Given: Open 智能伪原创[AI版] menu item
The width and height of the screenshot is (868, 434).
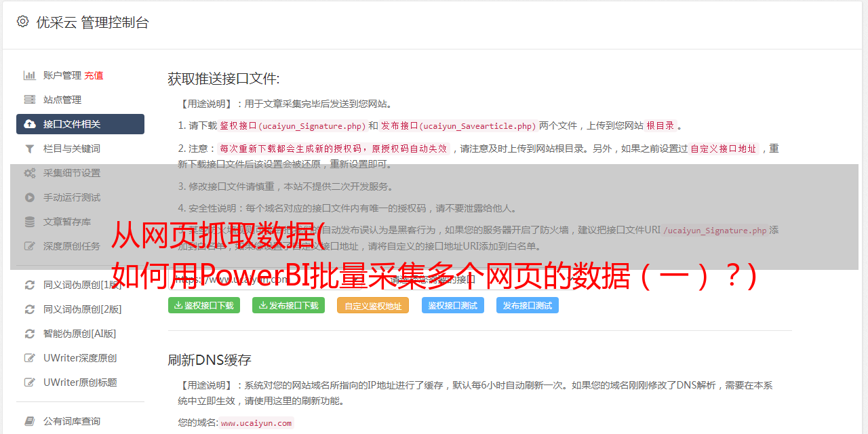Looking at the screenshot, I should click(80, 334).
